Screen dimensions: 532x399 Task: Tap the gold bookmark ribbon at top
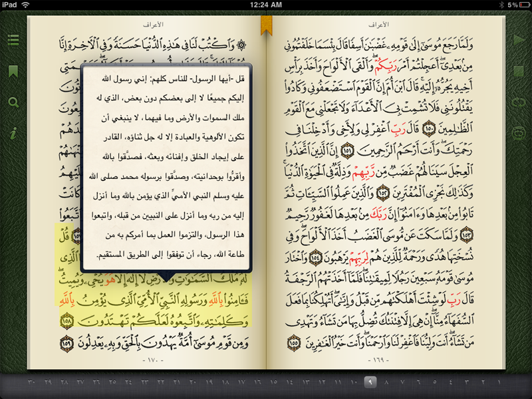[x=267, y=25]
